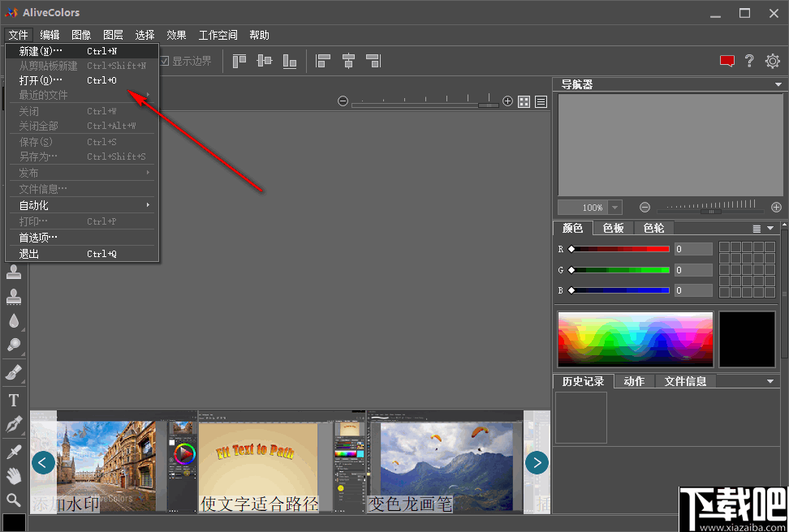The height and width of the screenshot is (532, 789).
Task: Switch thumbnails to grid view icon
Action: point(524,101)
